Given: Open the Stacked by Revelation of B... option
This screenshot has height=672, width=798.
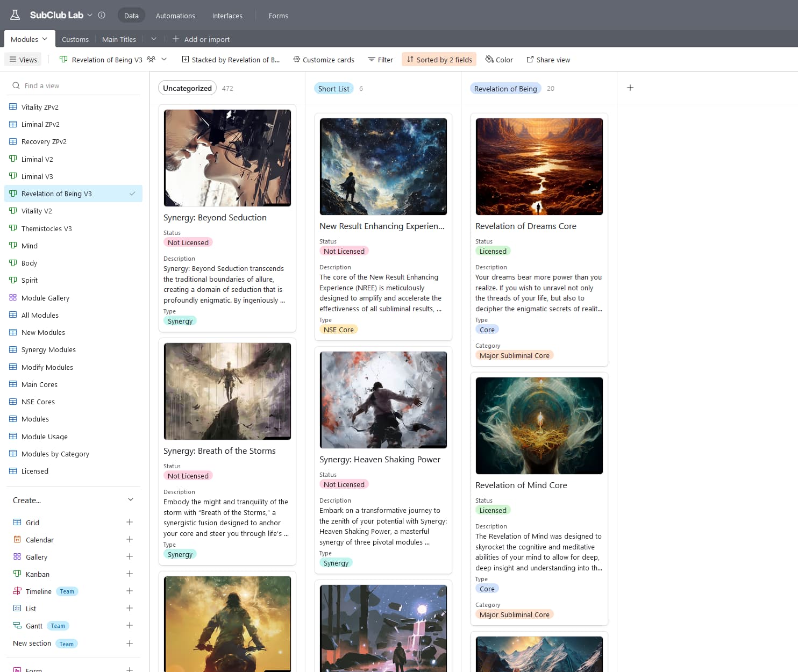Looking at the screenshot, I should pyautogui.click(x=231, y=60).
